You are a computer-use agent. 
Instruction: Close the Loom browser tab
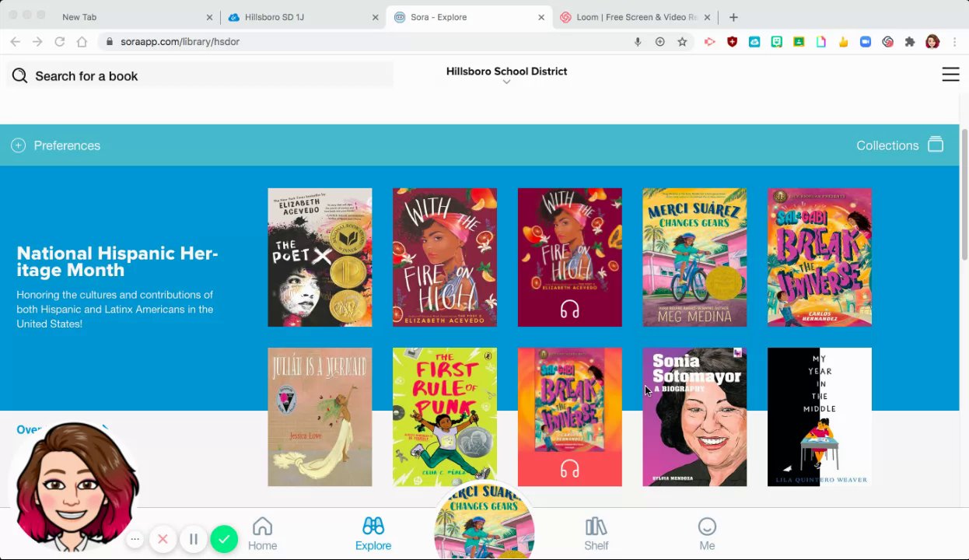click(707, 17)
